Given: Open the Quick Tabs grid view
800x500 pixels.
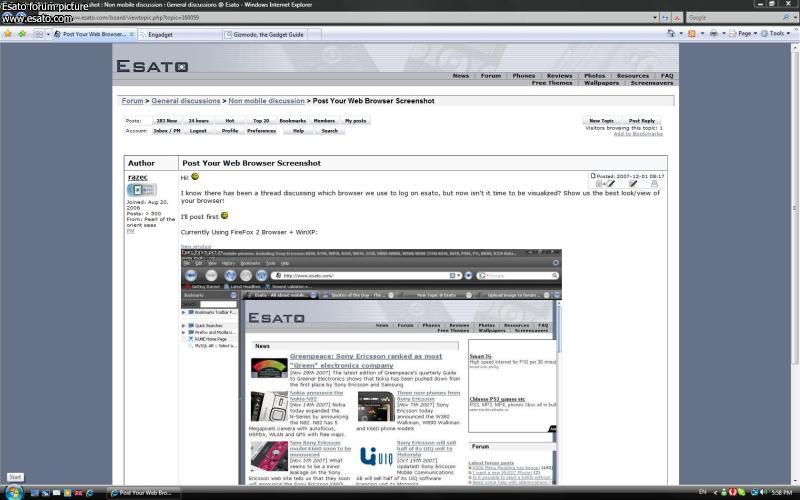Looking at the screenshot, I should [39, 34].
